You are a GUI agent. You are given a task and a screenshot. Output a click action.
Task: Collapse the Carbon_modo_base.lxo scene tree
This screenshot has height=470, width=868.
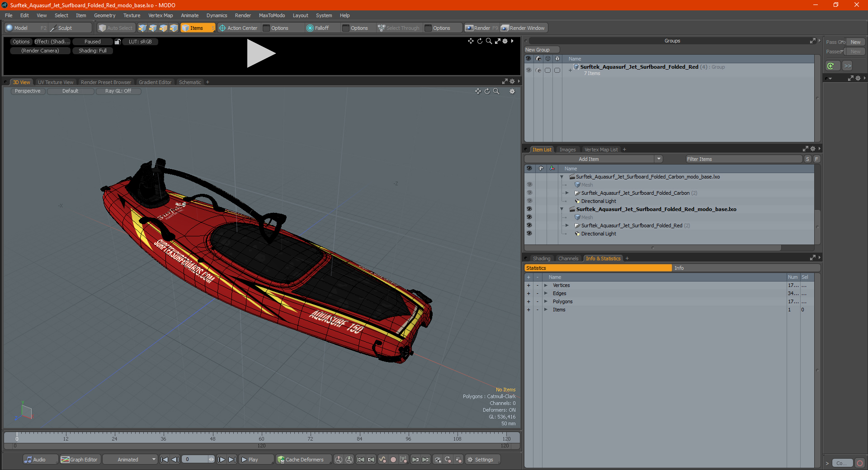[562, 177]
